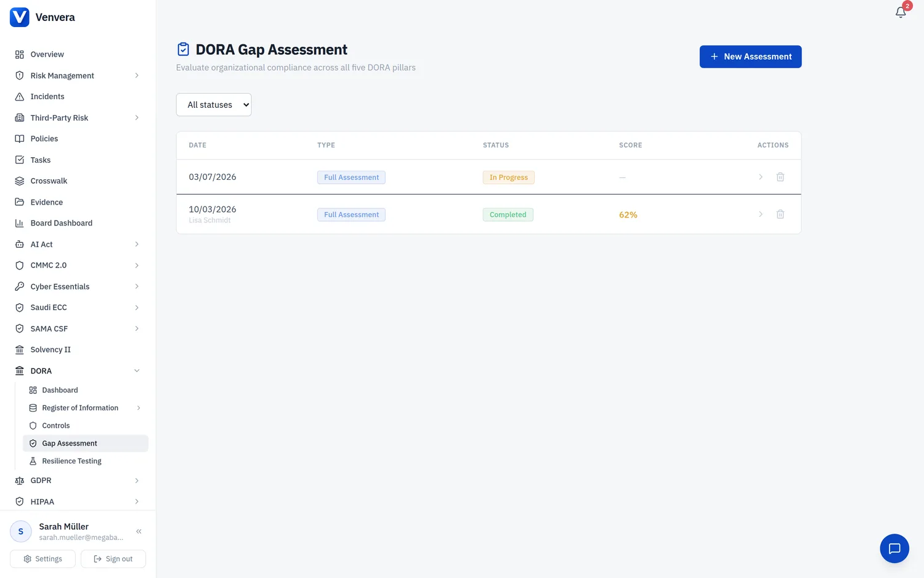Sign out of the account
Image resolution: width=924 pixels, height=578 pixels.
tap(113, 559)
